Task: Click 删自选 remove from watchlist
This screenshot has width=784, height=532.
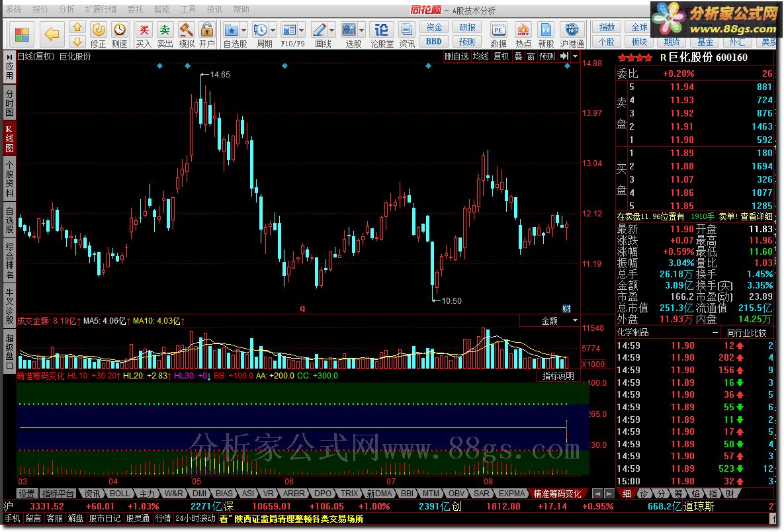Action: (x=457, y=56)
